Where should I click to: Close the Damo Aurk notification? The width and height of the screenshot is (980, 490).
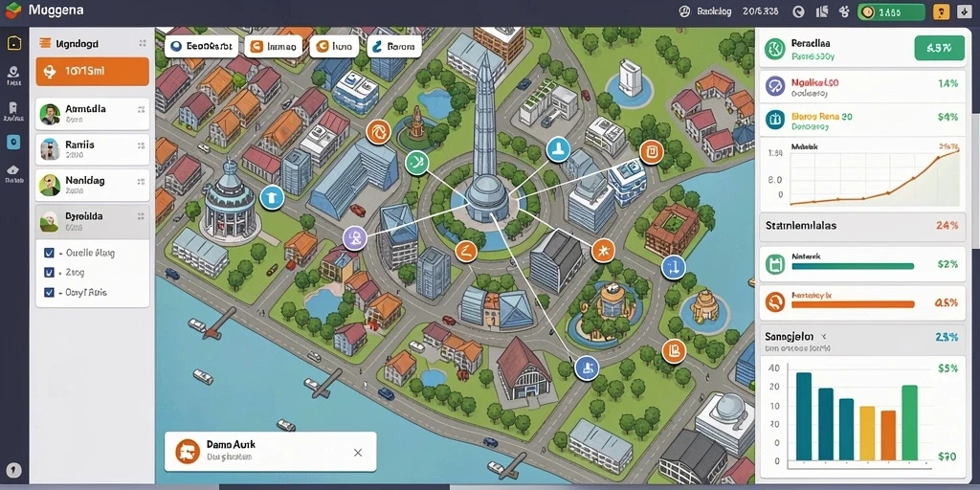click(x=358, y=453)
